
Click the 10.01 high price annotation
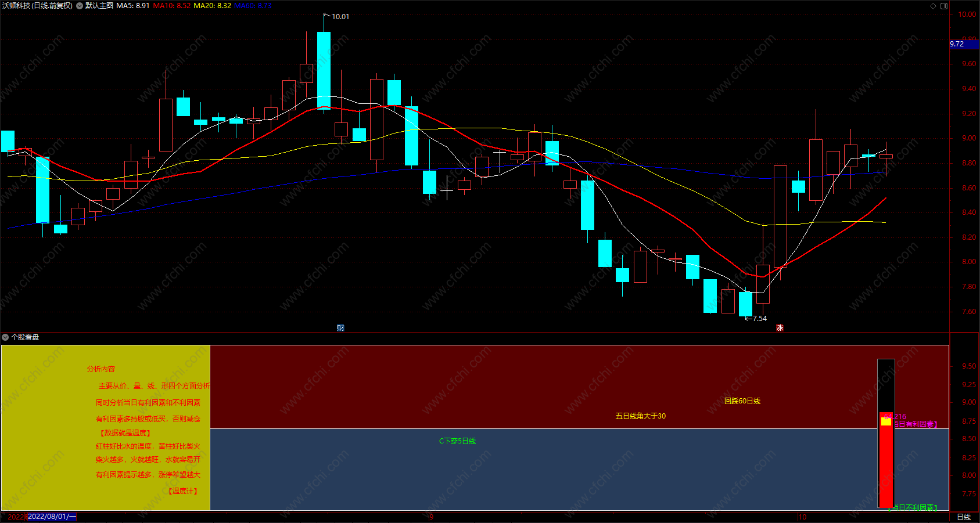(340, 17)
